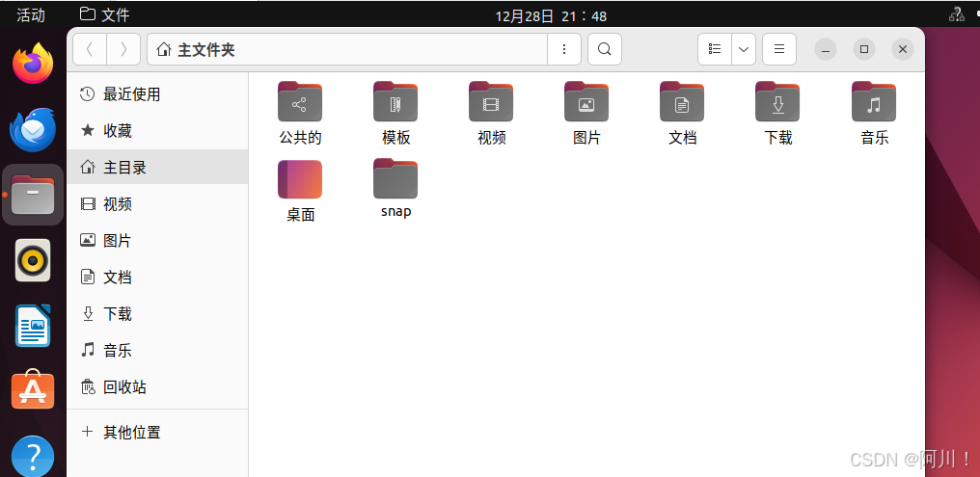Go forward with the right arrow button
Image resolution: width=980 pixels, height=477 pixels.
tap(123, 49)
